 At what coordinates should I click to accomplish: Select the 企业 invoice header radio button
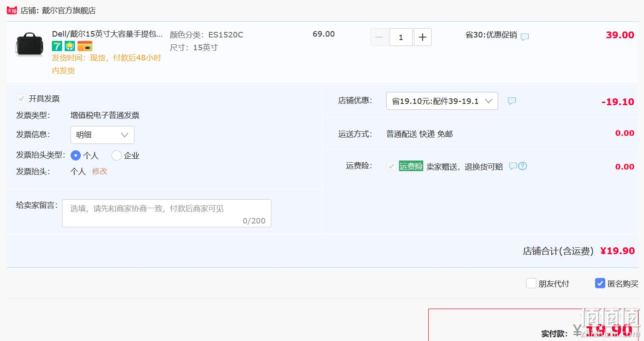click(x=117, y=155)
